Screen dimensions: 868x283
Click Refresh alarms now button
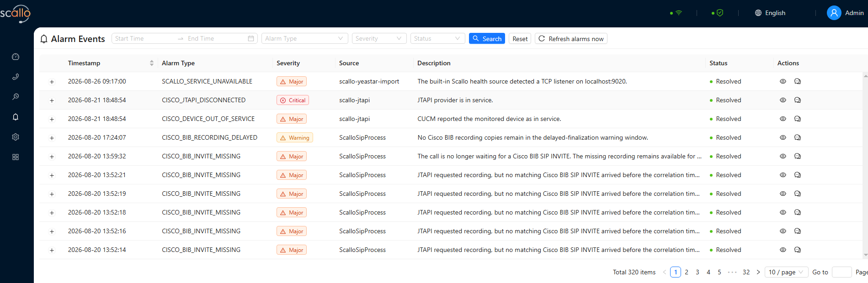pos(571,38)
